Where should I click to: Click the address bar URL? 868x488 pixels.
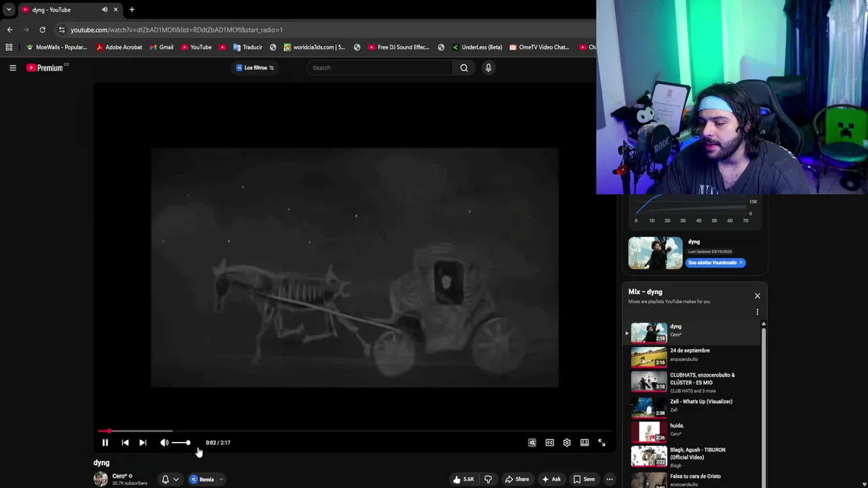coord(176,30)
